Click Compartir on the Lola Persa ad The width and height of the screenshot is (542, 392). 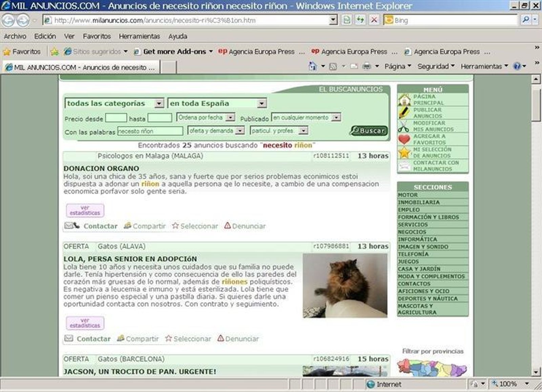(x=138, y=339)
